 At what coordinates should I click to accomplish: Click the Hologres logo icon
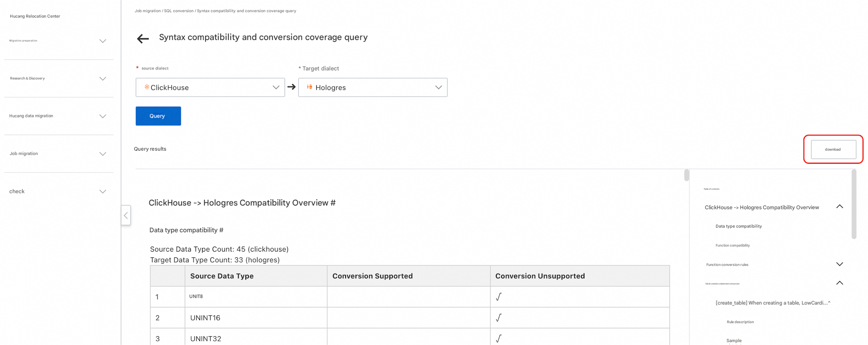pos(309,87)
